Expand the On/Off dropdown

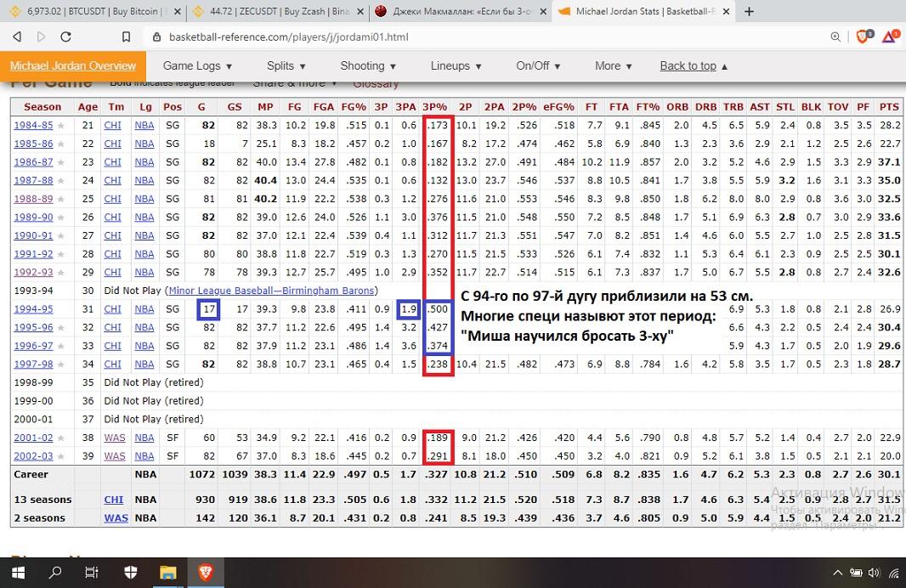tap(538, 65)
